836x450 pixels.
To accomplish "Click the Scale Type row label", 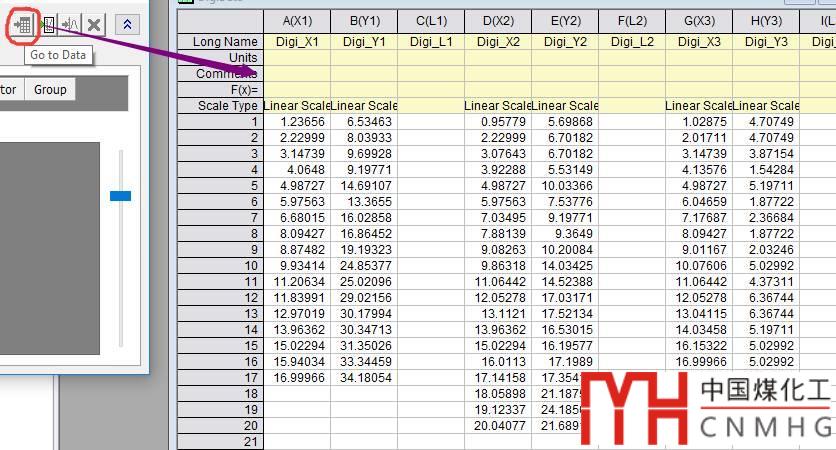I will point(220,106).
